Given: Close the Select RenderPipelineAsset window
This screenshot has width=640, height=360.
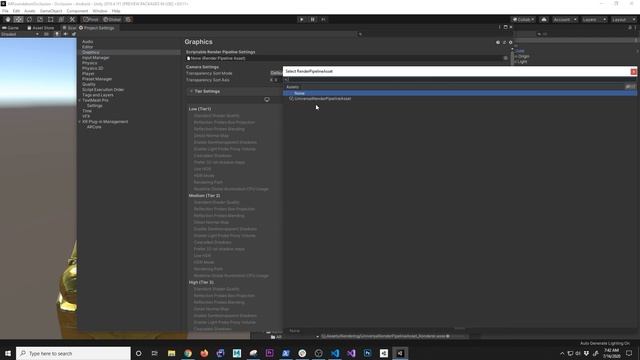Looking at the screenshot, I should 633,71.
